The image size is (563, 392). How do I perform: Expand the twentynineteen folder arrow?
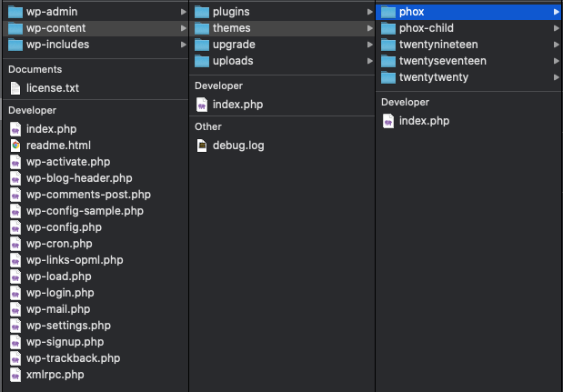pos(557,45)
